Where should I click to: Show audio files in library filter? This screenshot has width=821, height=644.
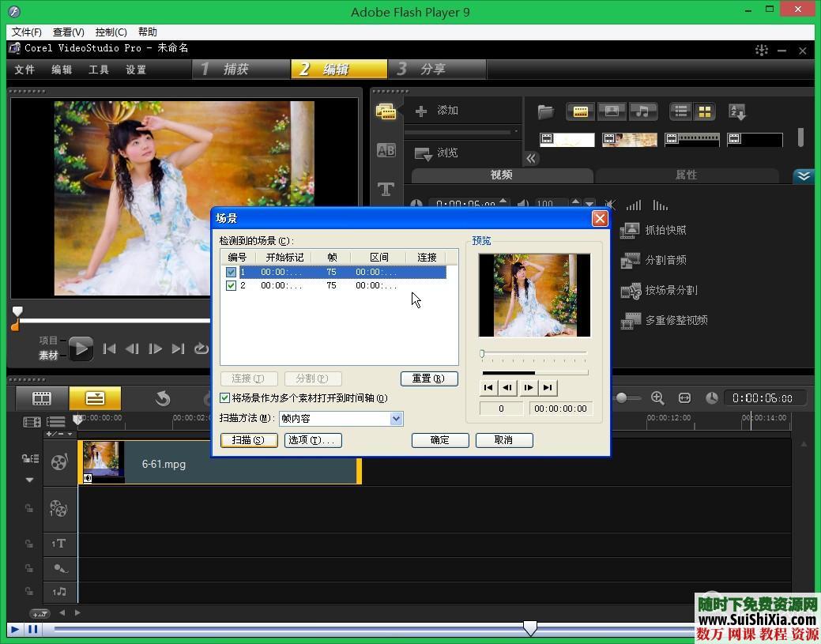coord(643,111)
